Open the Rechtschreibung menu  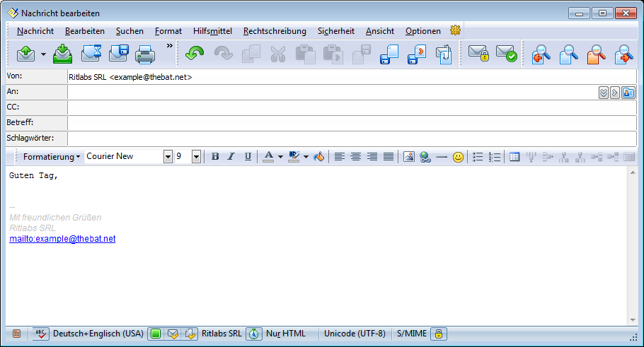click(275, 31)
